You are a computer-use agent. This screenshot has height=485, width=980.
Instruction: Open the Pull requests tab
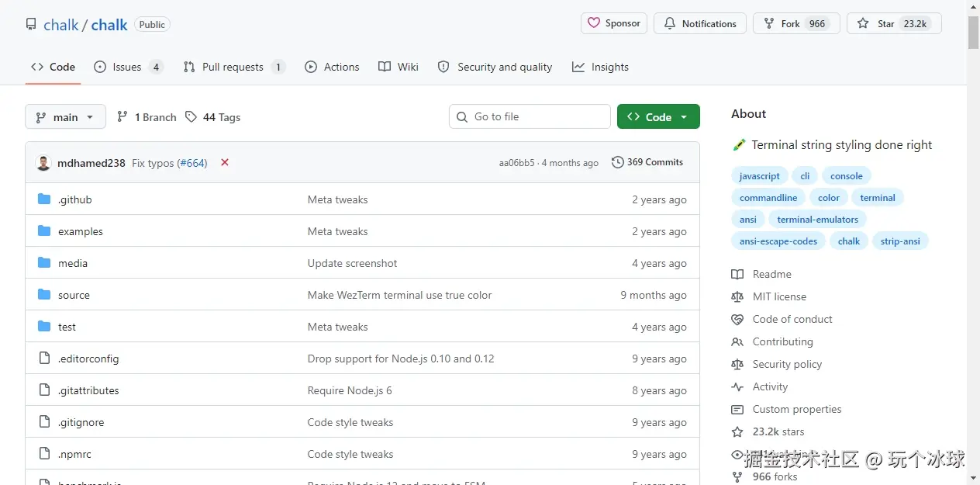pos(234,67)
